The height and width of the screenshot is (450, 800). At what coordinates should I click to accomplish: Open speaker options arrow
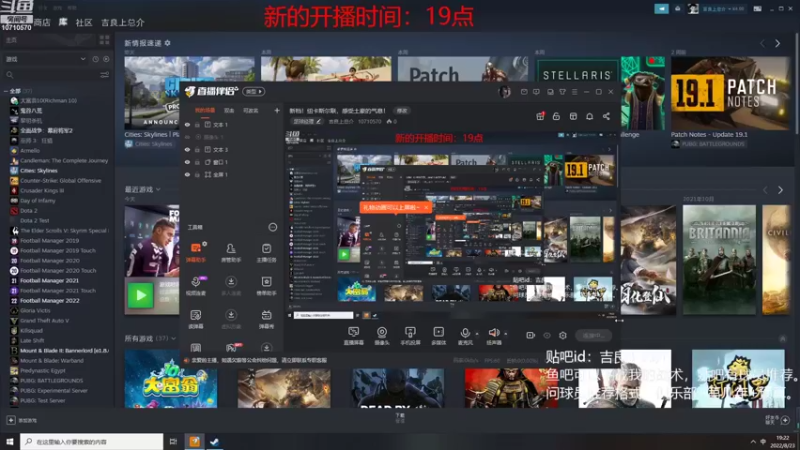coord(506,334)
